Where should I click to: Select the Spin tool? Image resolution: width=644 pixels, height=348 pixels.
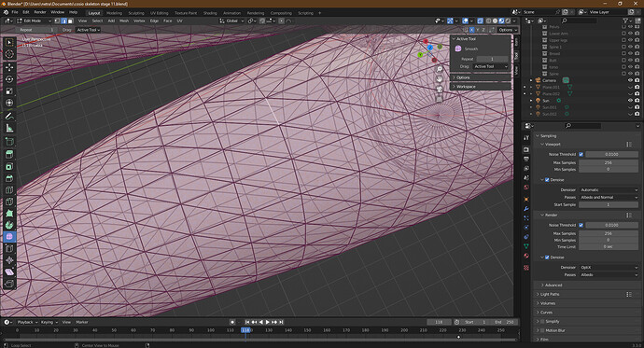tap(9, 225)
